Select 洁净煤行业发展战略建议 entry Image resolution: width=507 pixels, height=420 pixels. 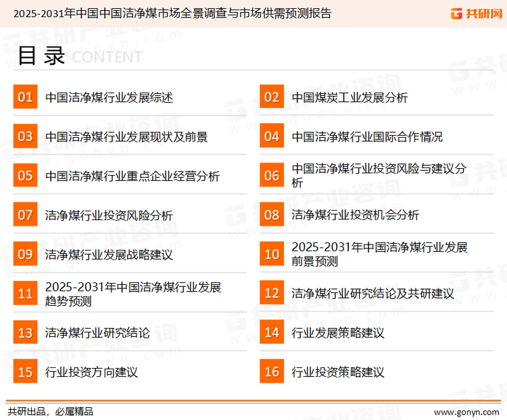pos(109,255)
